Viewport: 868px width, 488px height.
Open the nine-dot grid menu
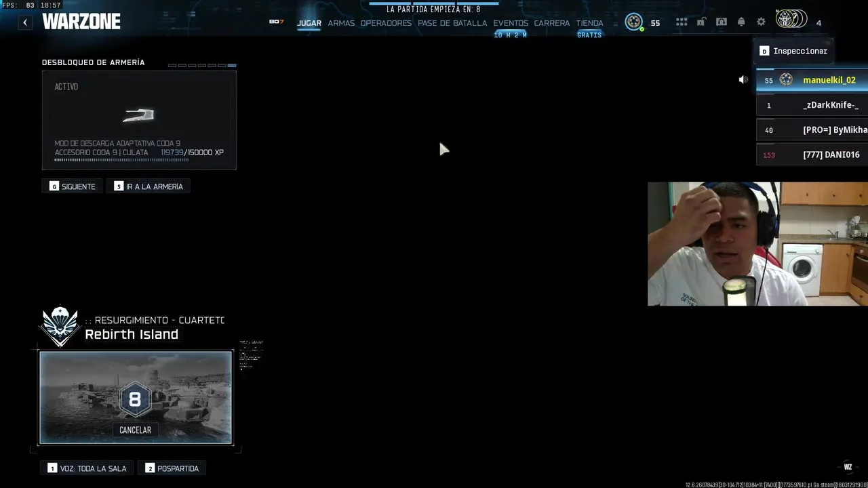coord(681,22)
